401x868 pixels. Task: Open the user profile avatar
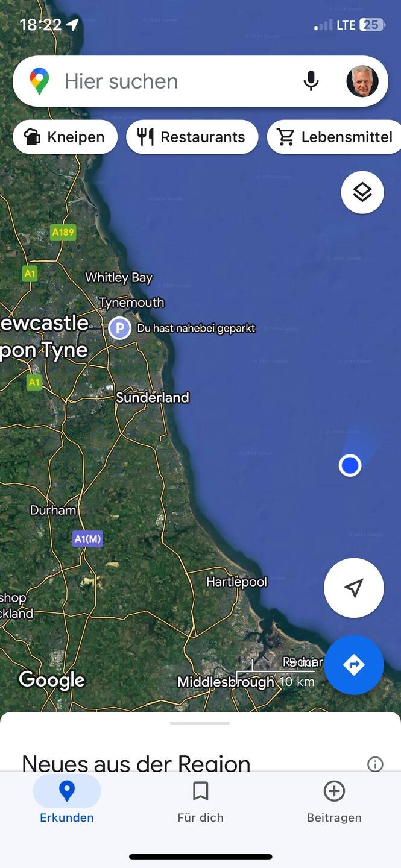pos(362,81)
